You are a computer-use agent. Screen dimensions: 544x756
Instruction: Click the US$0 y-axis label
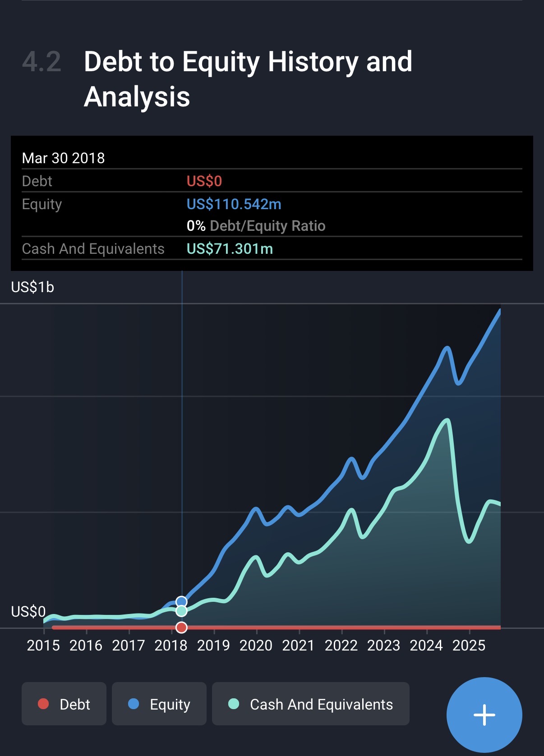[28, 612]
